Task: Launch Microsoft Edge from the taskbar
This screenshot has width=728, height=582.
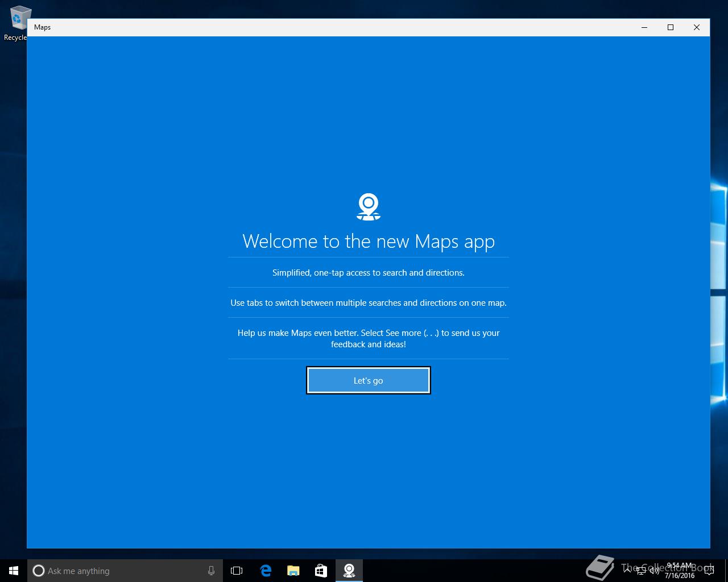Action: (265, 571)
